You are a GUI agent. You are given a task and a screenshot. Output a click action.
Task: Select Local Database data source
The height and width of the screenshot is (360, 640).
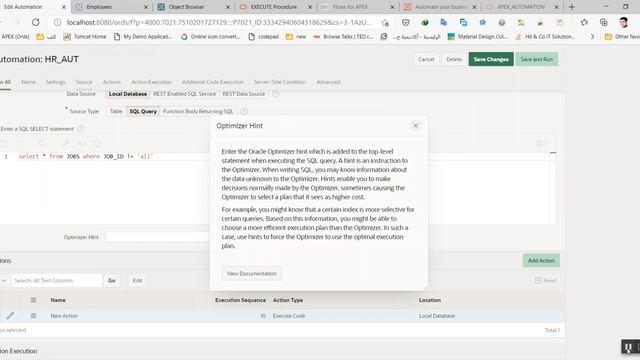[x=128, y=94]
